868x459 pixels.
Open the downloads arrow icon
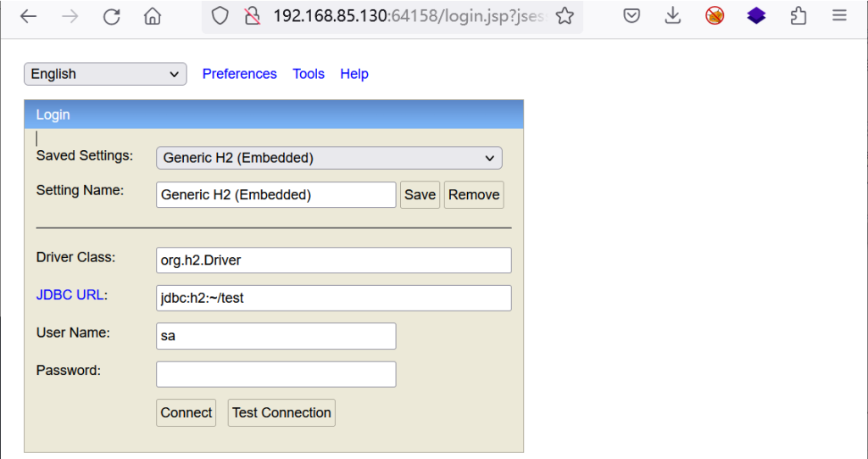[x=672, y=16]
